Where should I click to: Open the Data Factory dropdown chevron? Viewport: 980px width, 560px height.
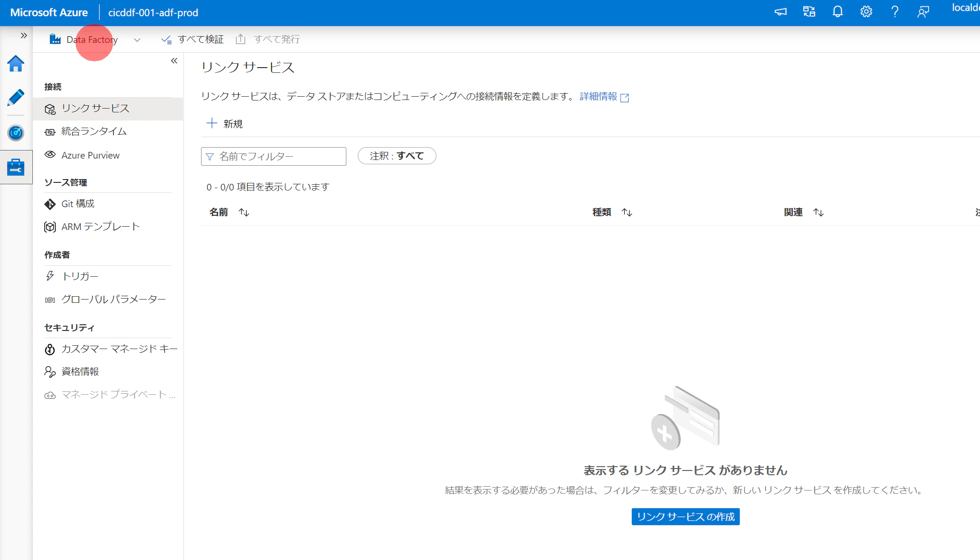137,40
